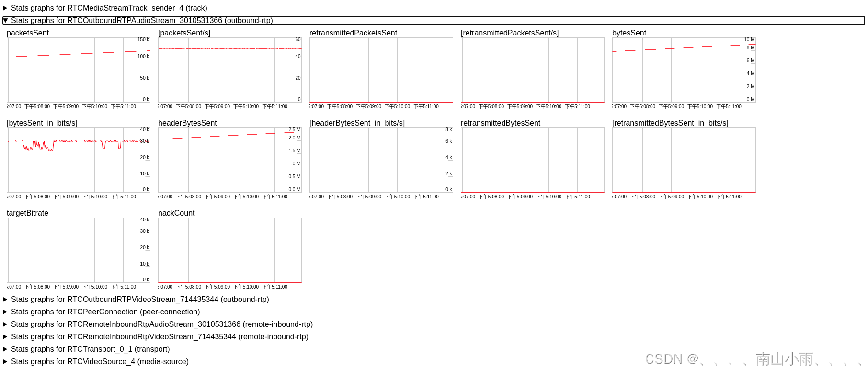
Task: Select the targetBitrate title text
Action: pyautogui.click(x=28, y=213)
